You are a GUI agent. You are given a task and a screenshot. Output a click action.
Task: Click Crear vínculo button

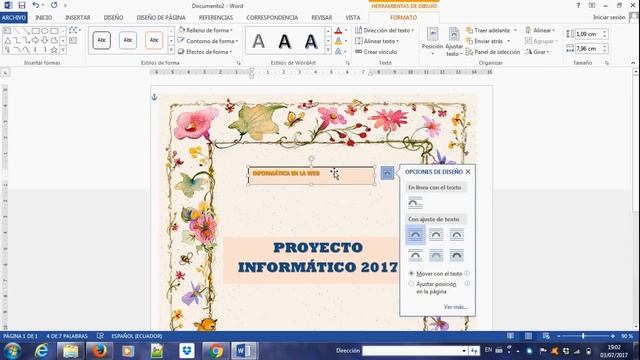pos(376,52)
